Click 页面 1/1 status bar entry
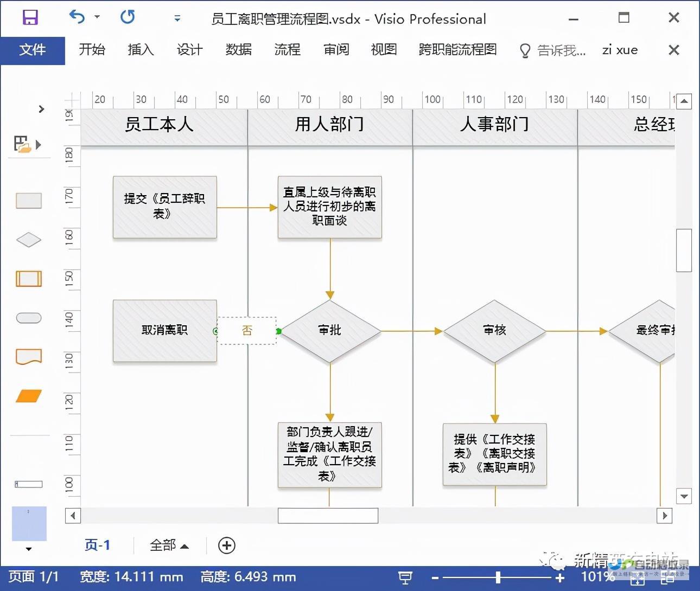Screen dimensions: 700x591 (34, 577)
